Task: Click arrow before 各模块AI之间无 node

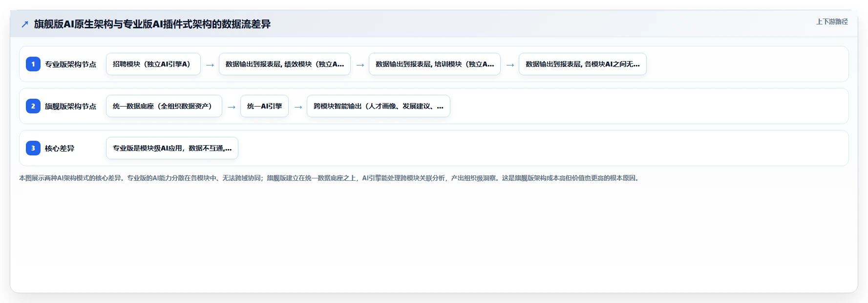Action: click(x=510, y=65)
